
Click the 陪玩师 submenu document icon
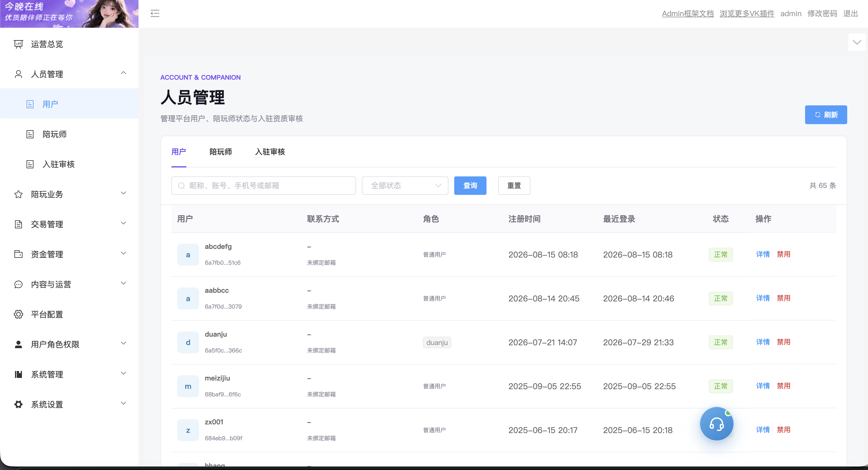tap(30, 134)
